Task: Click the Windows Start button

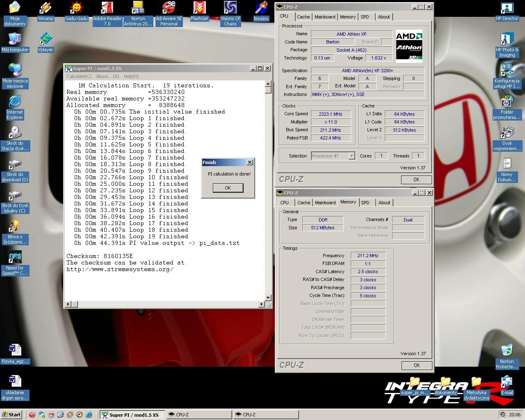Action: [x=11, y=415]
